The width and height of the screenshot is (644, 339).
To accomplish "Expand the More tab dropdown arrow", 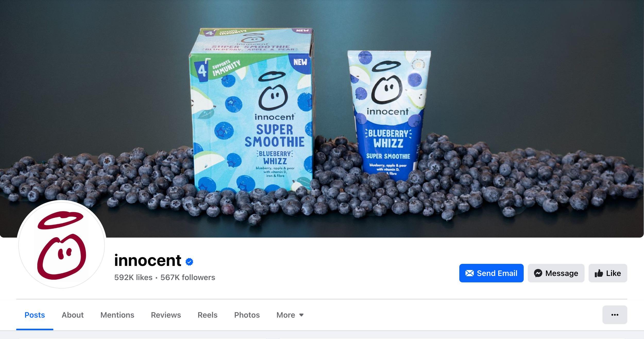I will pyautogui.click(x=301, y=315).
